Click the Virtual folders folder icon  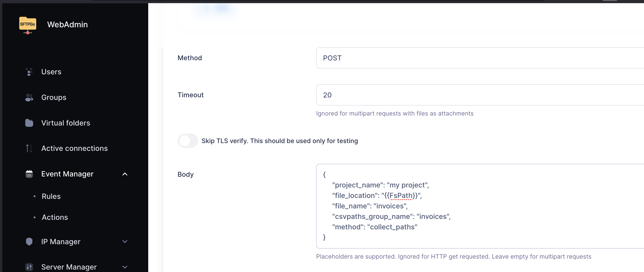29,123
